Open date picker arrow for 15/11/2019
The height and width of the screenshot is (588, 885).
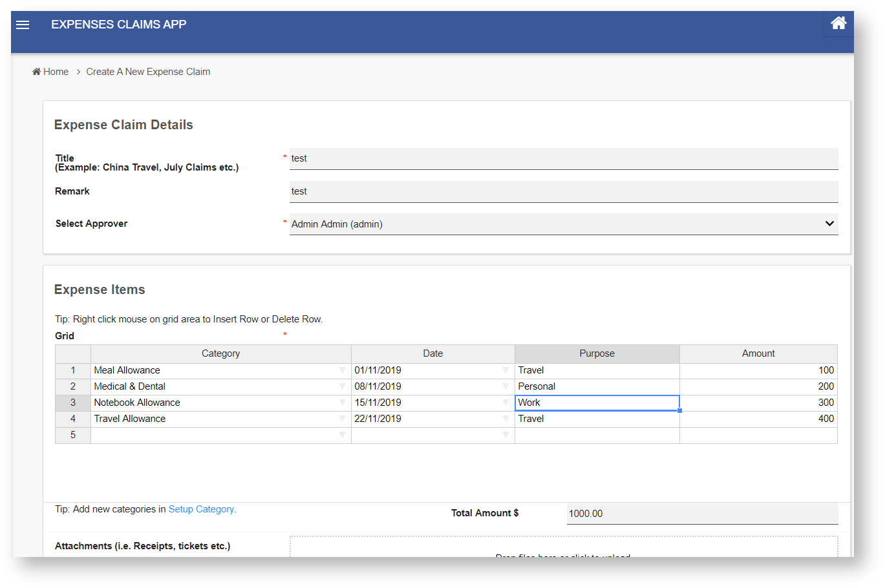(x=506, y=403)
